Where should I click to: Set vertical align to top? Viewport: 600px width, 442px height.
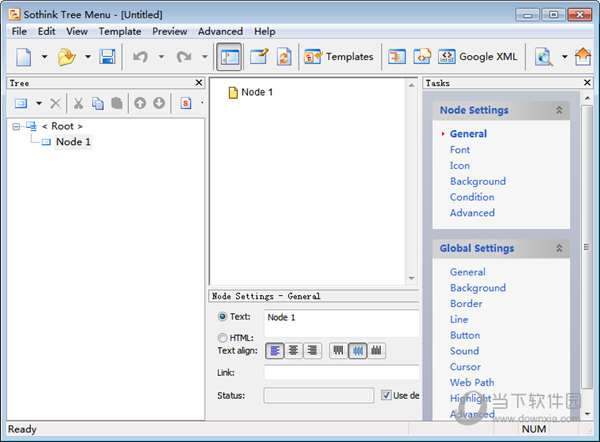click(x=338, y=351)
